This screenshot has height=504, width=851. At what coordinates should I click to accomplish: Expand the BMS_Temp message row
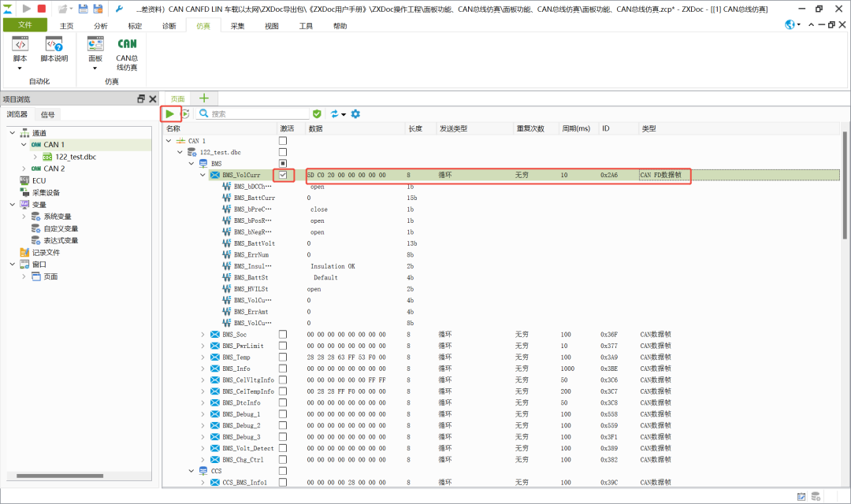203,357
